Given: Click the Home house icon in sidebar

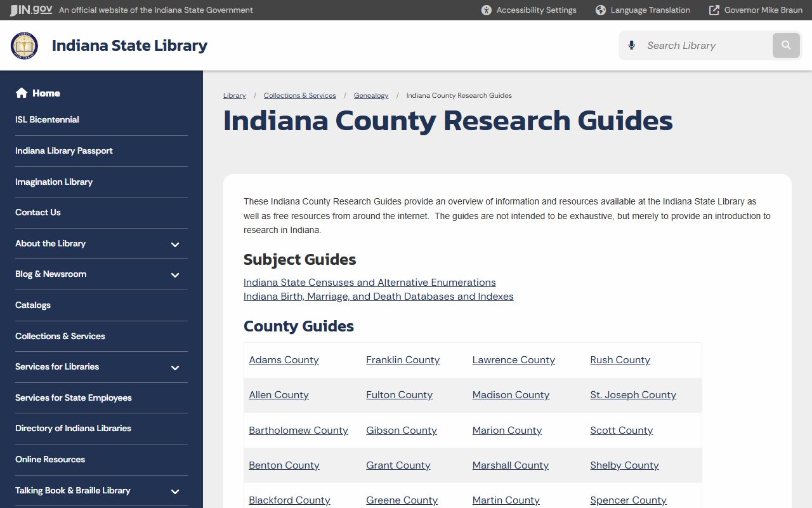Looking at the screenshot, I should coord(22,93).
